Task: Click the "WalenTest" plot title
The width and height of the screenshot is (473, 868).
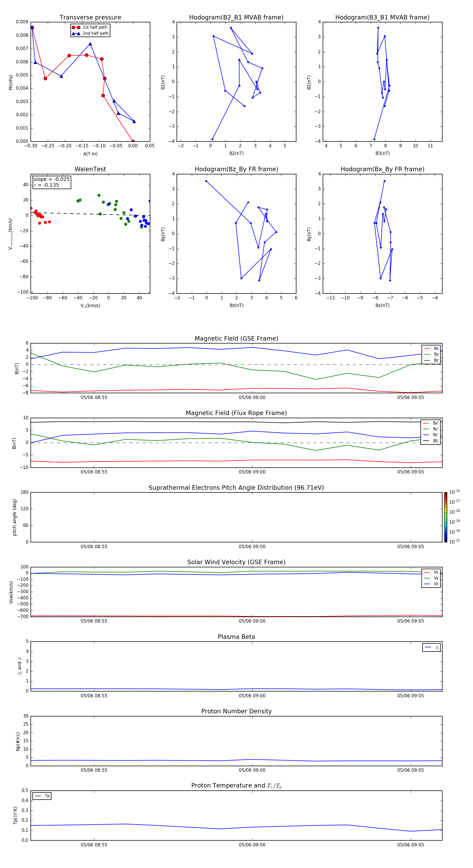Action: [90, 169]
